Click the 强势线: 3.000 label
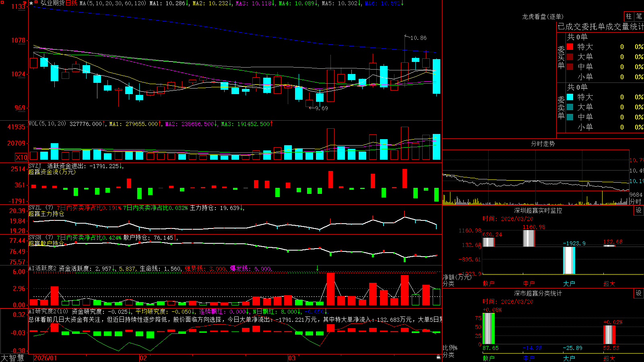The height and width of the screenshot is (362, 644). click(206, 268)
